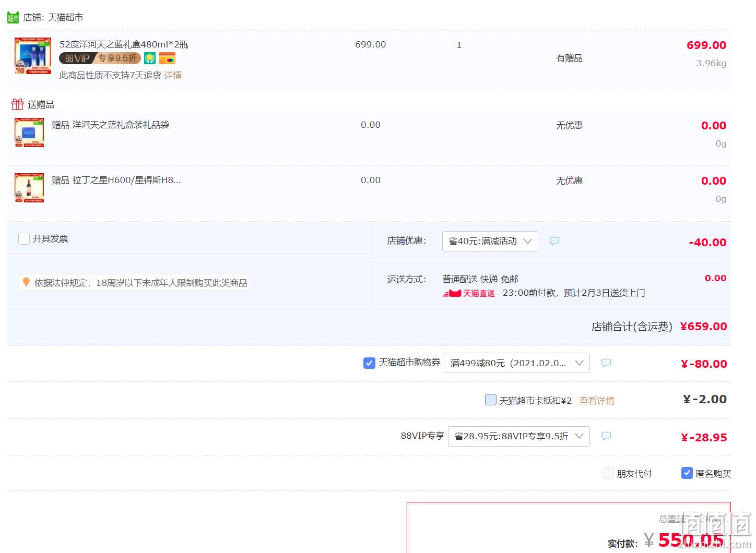Expand the 省40元:满减活动 dropdown

pyautogui.click(x=490, y=241)
